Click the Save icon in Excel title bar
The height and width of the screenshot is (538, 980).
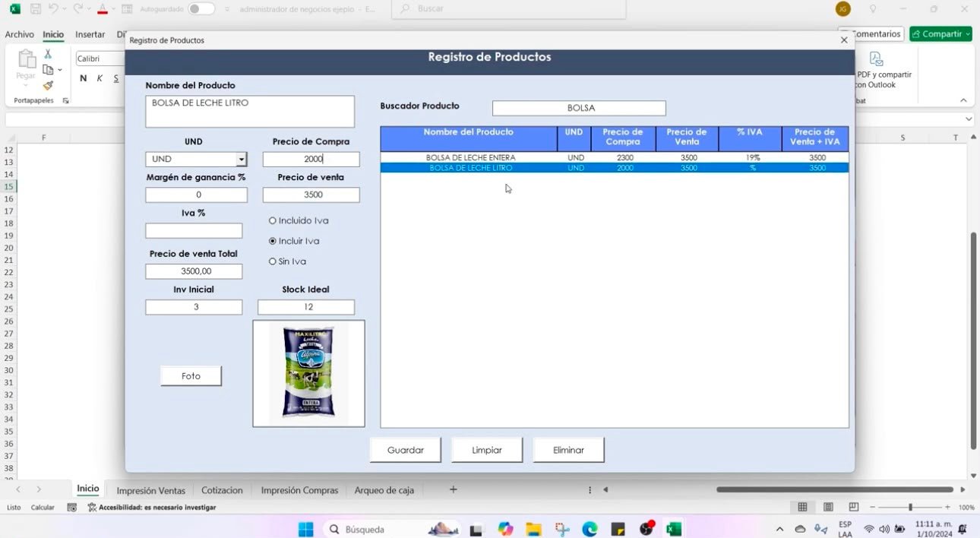[35, 9]
